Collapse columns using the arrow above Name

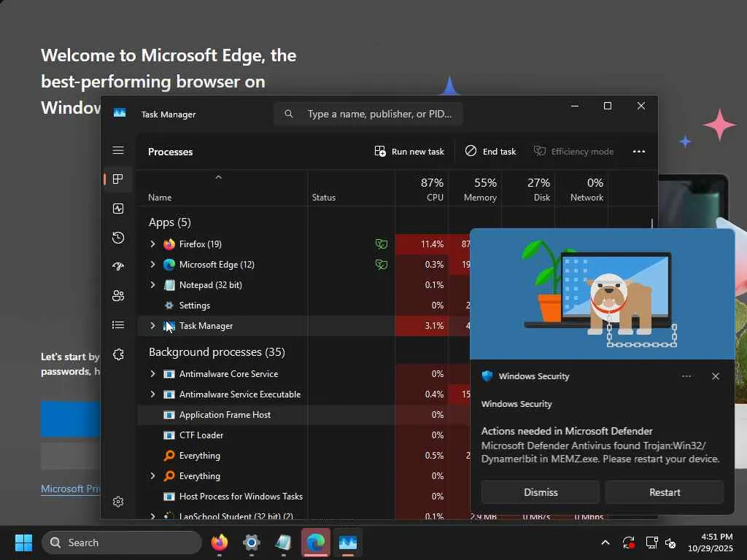tap(219, 177)
